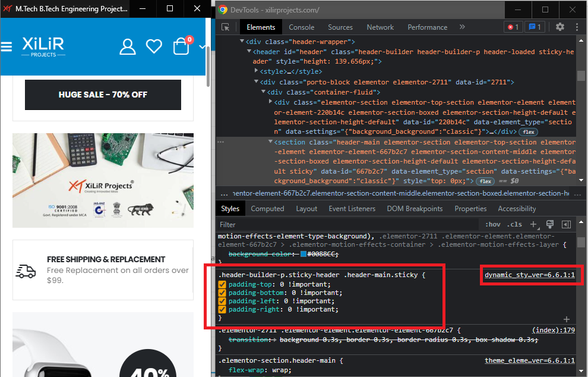
Task: Toggle the computed styles sidebar icon
Action: (x=566, y=225)
